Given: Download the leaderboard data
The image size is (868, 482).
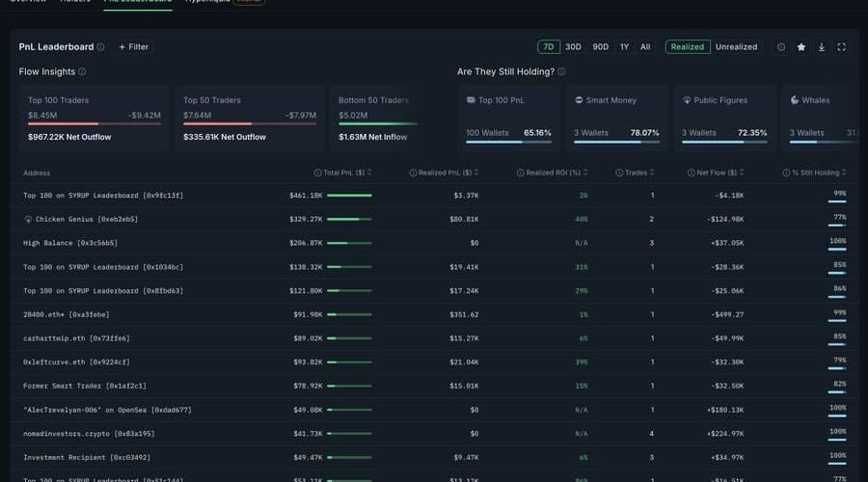Looking at the screenshot, I should click(x=822, y=47).
